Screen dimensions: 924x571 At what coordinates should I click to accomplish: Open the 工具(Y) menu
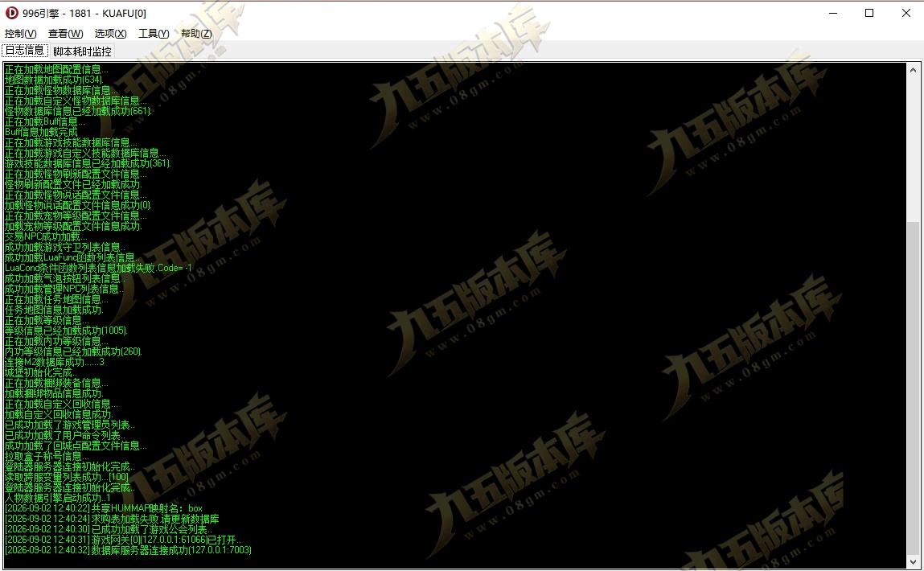point(154,34)
